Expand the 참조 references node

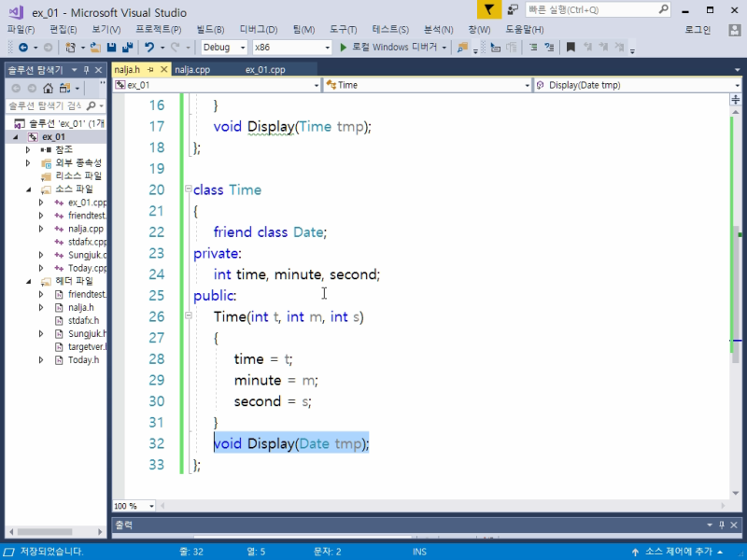[x=28, y=149]
